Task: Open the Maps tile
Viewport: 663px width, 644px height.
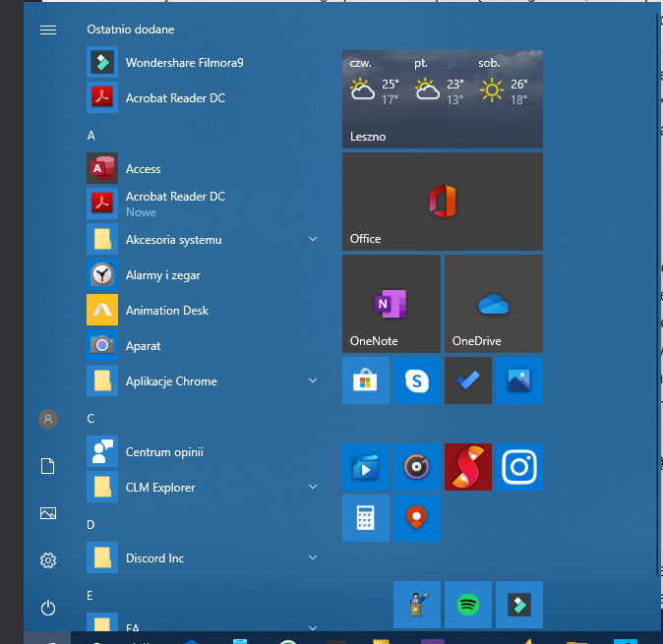Action: click(x=417, y=518)
